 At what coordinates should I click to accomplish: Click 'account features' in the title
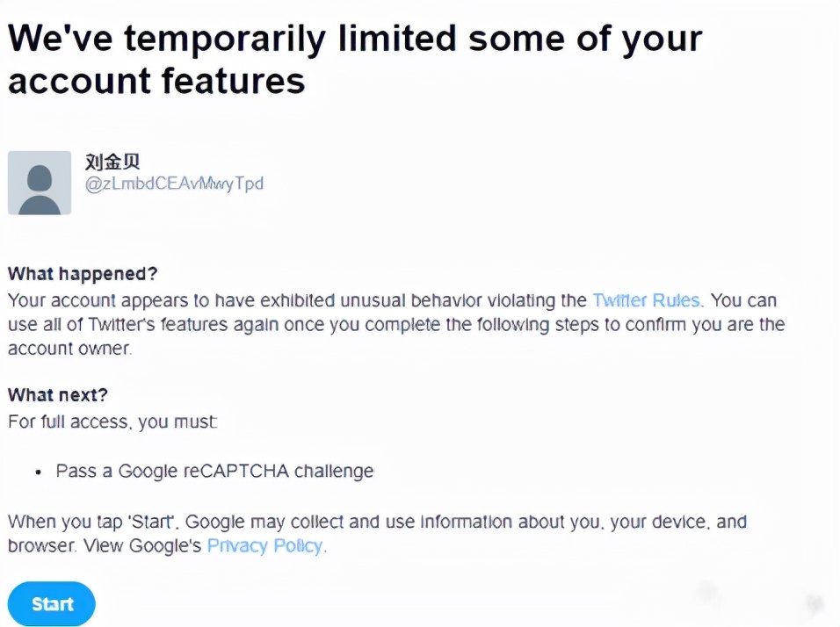[156, 81]
